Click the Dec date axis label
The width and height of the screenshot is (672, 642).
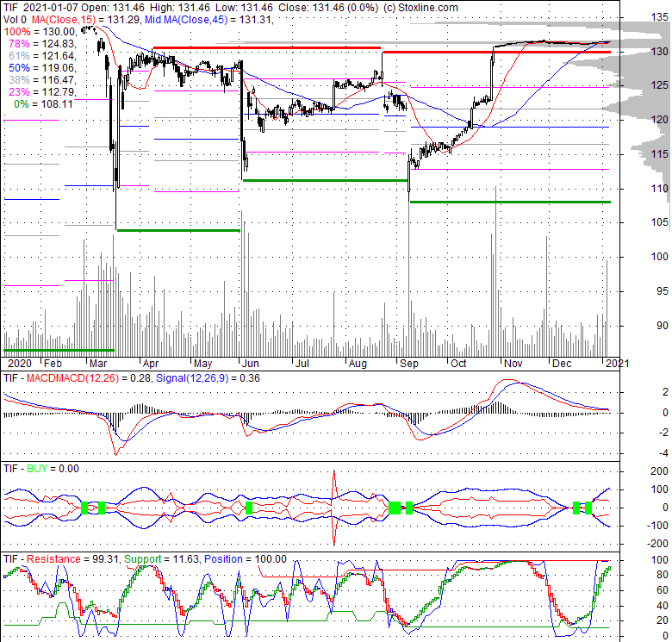[562, 364]
